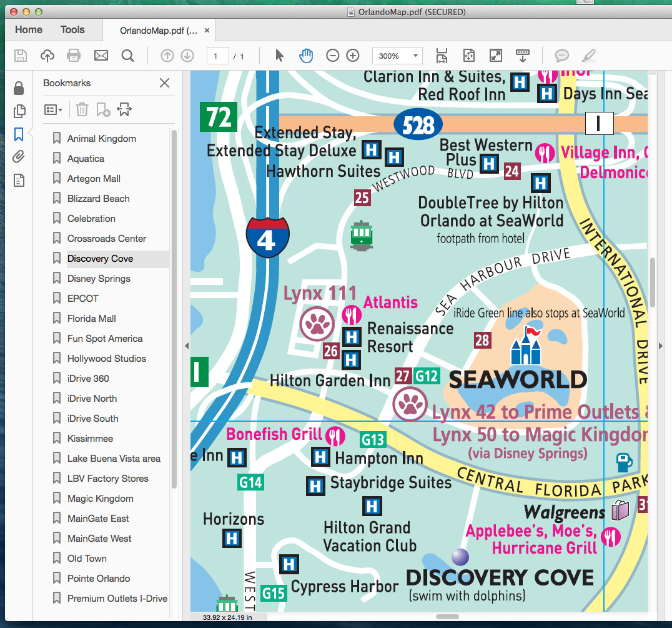The width and height of the screenshot is (672, 628).
Task: Open the 300% zoom level dropdown
Action: coord(398,56)
